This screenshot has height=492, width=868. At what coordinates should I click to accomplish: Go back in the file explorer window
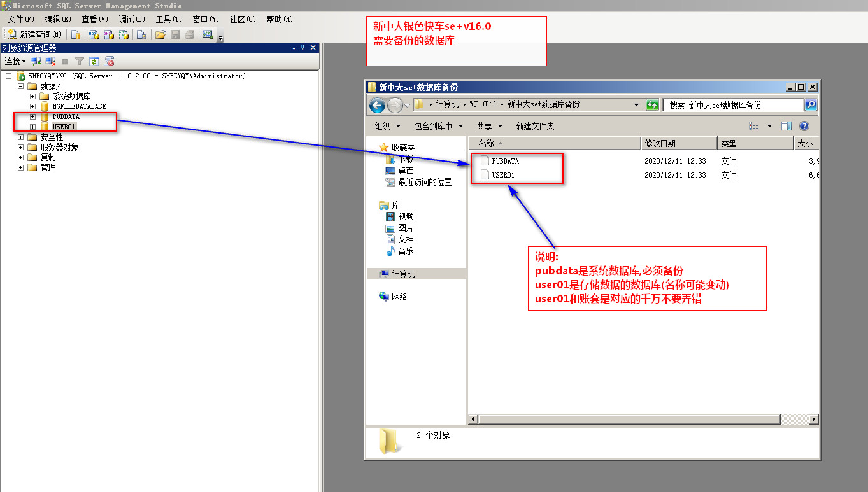(377, 105)
